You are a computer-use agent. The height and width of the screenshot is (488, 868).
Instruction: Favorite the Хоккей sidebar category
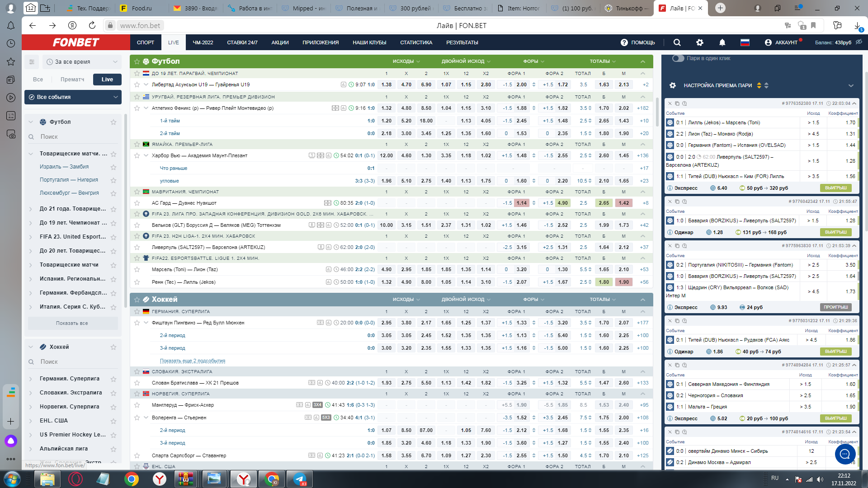point(113,347)
